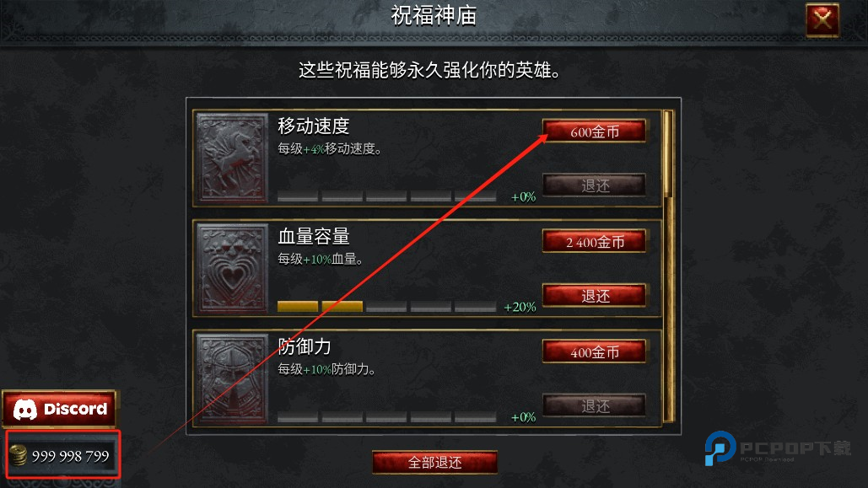Click the 999 998 799 gold balance
The image size is (868, 488).
pos(70,456)
